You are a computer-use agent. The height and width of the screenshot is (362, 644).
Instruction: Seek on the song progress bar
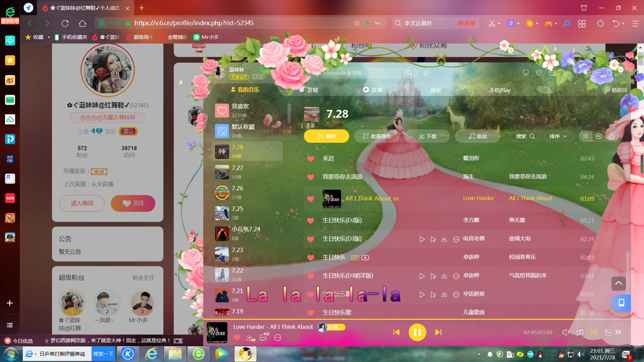417,319
